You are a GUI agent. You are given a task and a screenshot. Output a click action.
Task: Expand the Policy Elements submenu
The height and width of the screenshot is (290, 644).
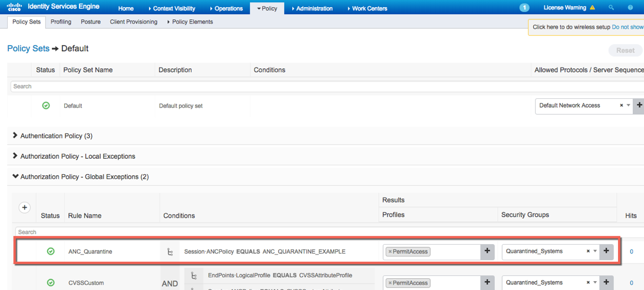click(190, 22)
